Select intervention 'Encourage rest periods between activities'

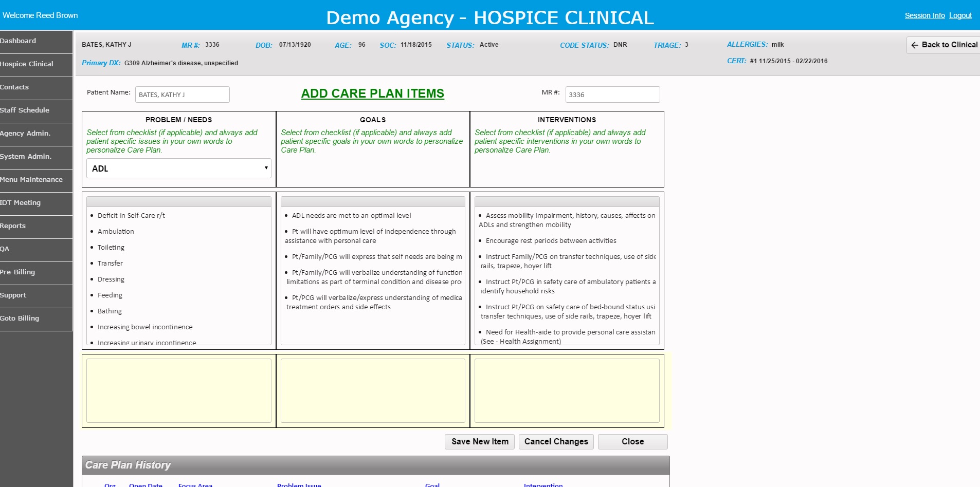click(x=551, y=241)
